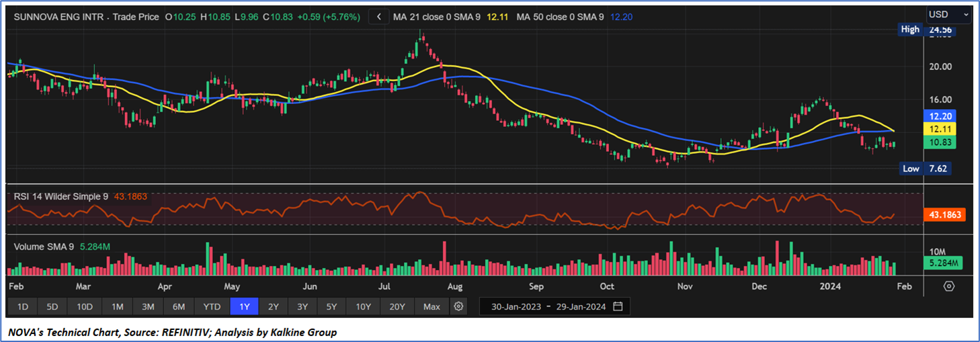
Task: Click the yellow 12.11 price tag
Action: [x=940, y=128]
